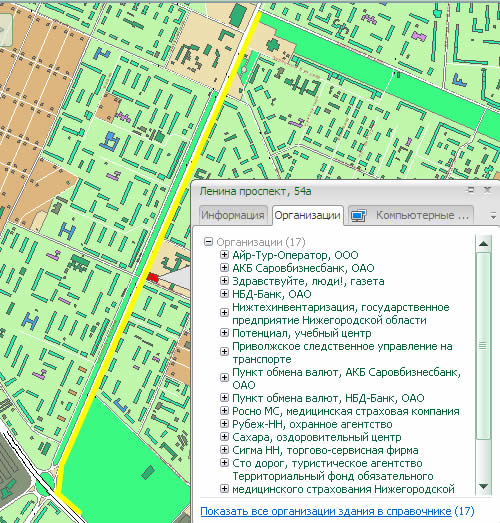Open the Компьютерные ... tab

point(411,215)
